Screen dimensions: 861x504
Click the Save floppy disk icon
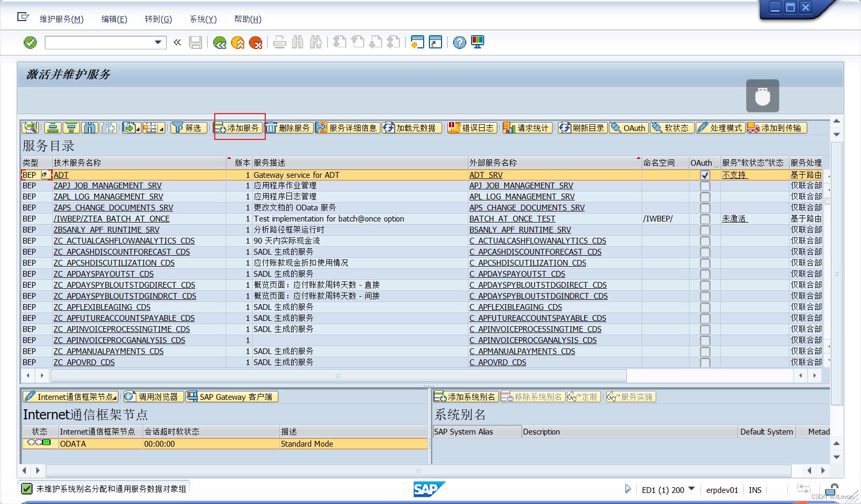(x=195, y=43)
